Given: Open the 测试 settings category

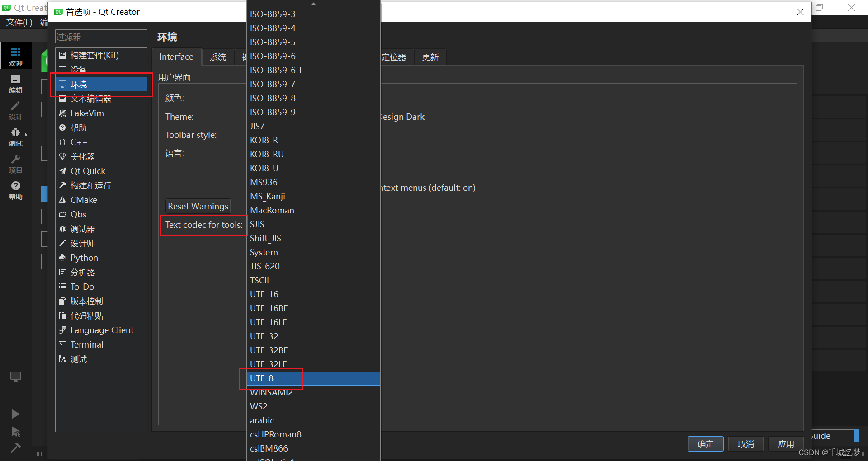Looking at the screenshot, I should [101, 359].
